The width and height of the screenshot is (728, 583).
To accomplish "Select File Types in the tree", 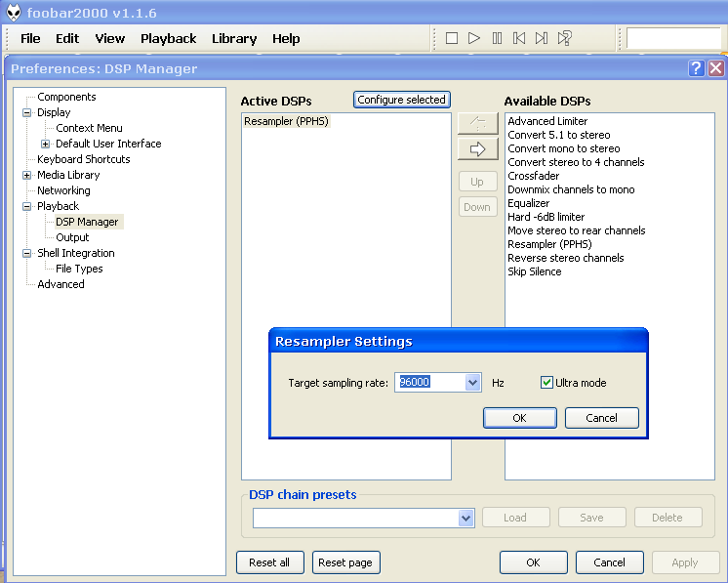I will pos(79,269).
